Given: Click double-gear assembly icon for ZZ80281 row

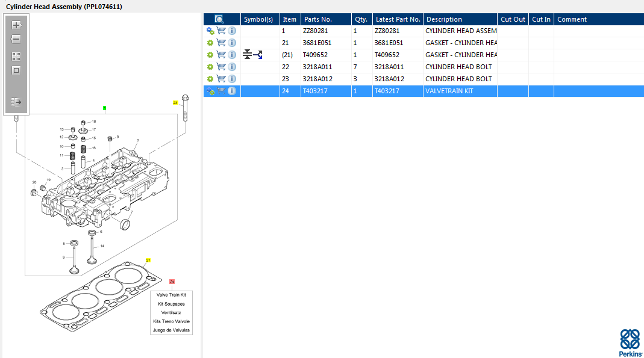Looking at the screenshot, I should pos(210,31).
